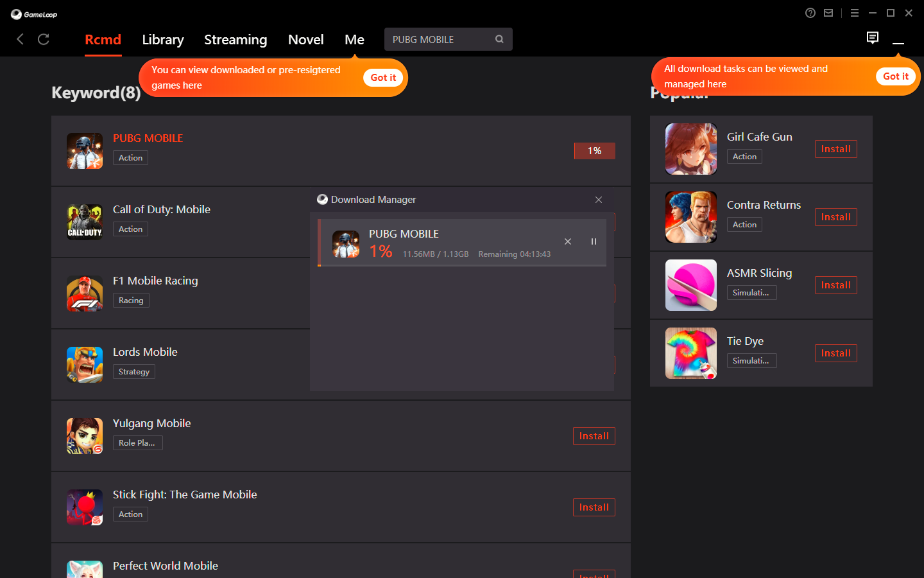Screen dimensions: 924x578
Task: Install Yulgang Mobile
Action: click(594, 436)
